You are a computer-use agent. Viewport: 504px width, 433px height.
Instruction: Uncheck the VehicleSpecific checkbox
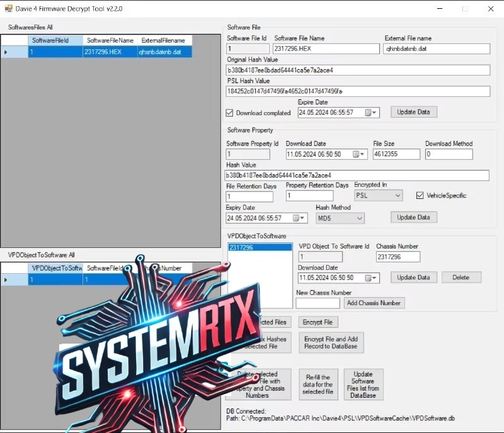[x=420, y=196]
